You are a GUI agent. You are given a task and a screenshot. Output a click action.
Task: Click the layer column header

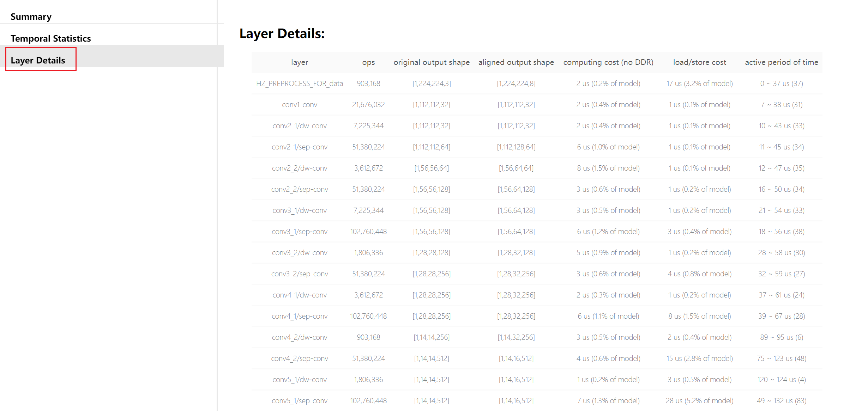coord(299,62)
